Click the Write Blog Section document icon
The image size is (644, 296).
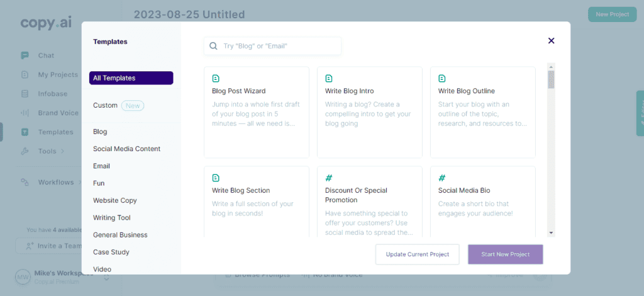point(216,178)
